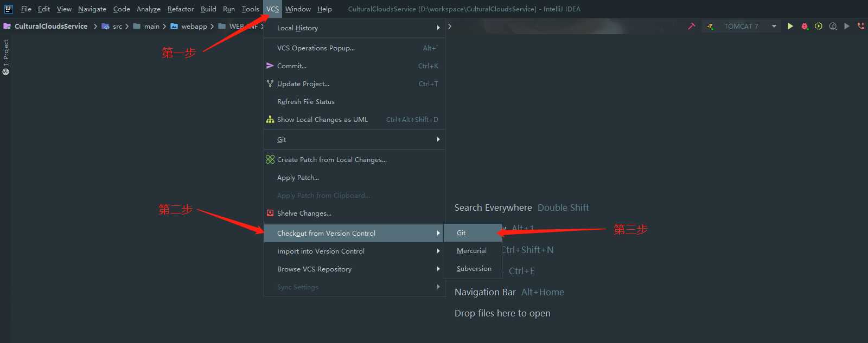Select Shelve Changes... menu item
This screenshot has height=343, width=868.
(x=354, y=213)
